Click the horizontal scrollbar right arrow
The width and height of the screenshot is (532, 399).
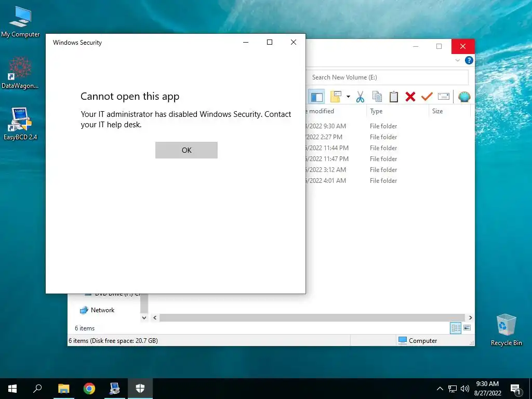[470, 317]
